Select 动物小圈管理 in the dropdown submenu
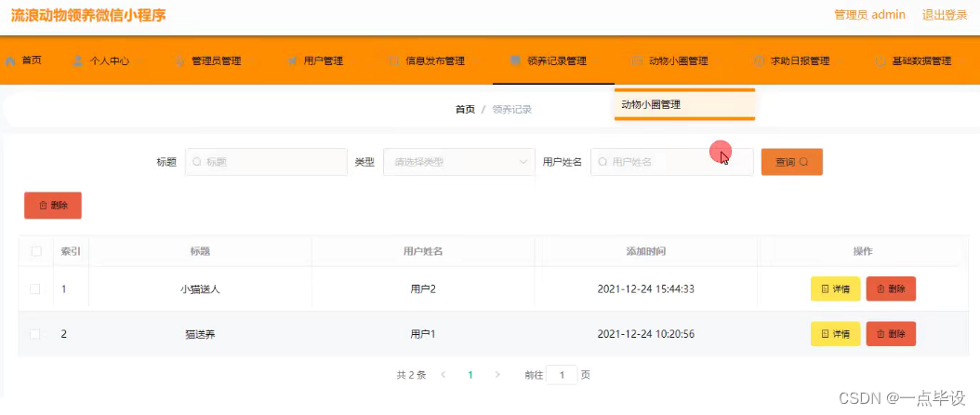Viewport: 980px width, 415px height. click(x=685, y=104)
